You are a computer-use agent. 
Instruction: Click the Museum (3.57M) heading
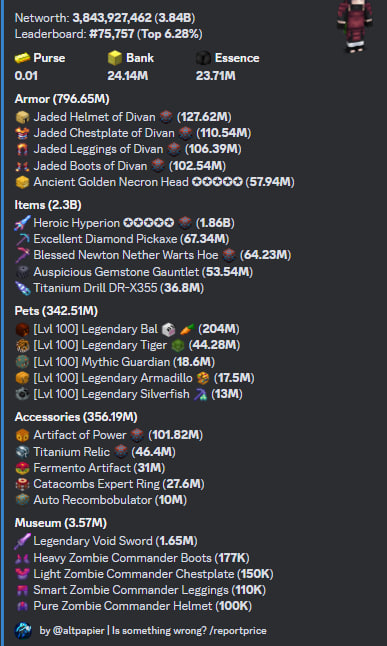61,523
